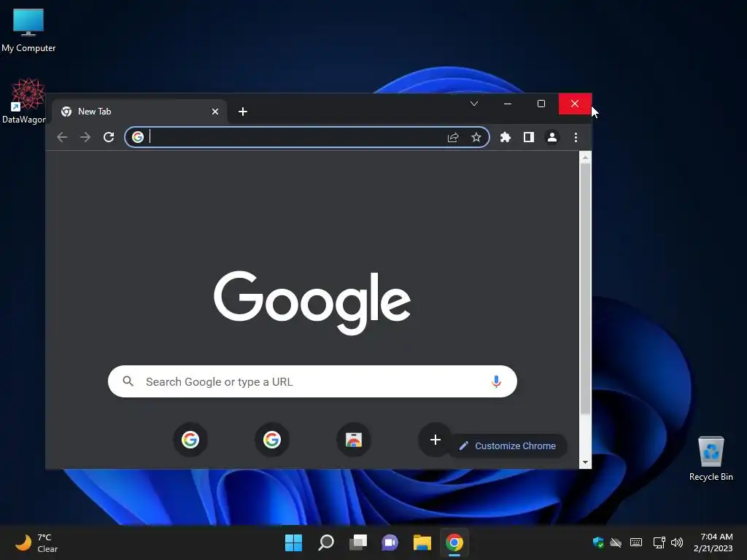The image size is (747, 560).
Task: Open the Windows Start menu
Action: [293, 542]
